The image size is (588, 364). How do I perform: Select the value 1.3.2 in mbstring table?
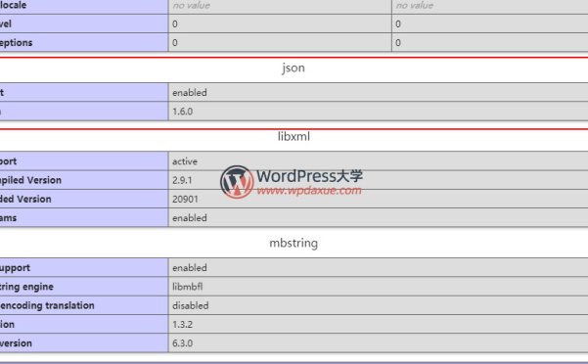182,324
